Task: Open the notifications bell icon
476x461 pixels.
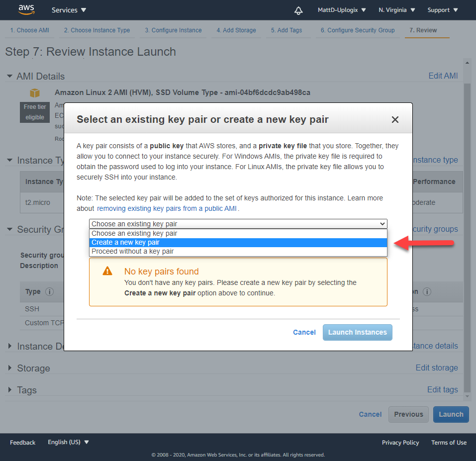Action: tap(298, 10)
